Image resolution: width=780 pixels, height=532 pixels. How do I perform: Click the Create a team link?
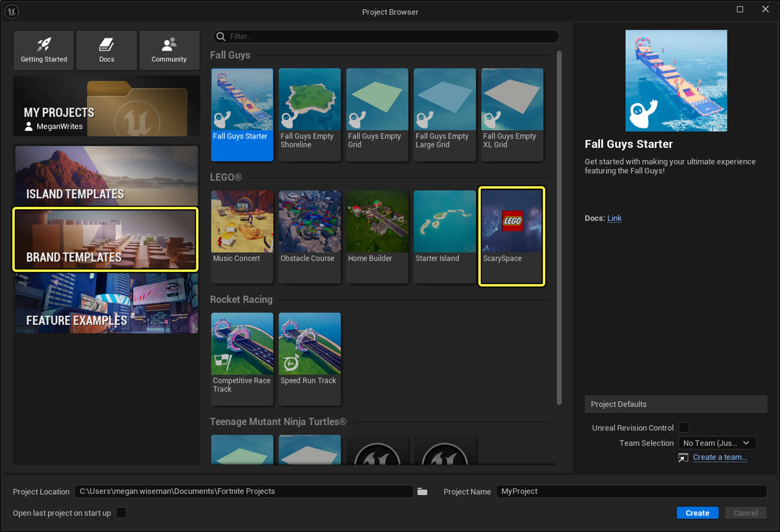[x=720, y=458]
